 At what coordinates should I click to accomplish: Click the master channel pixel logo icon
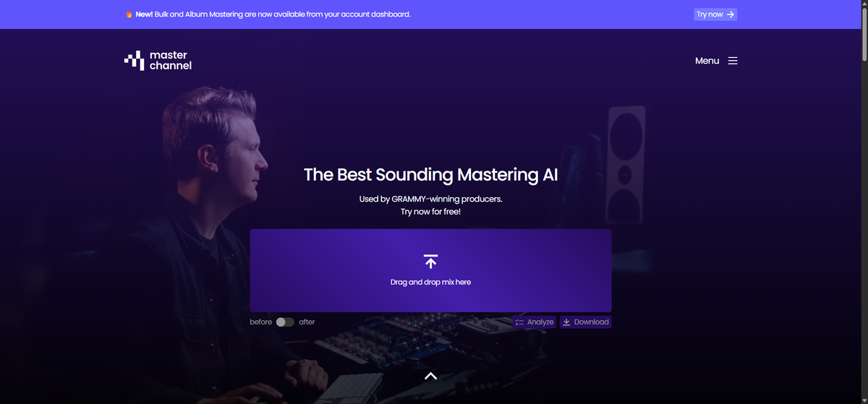(x=135, y=61)
